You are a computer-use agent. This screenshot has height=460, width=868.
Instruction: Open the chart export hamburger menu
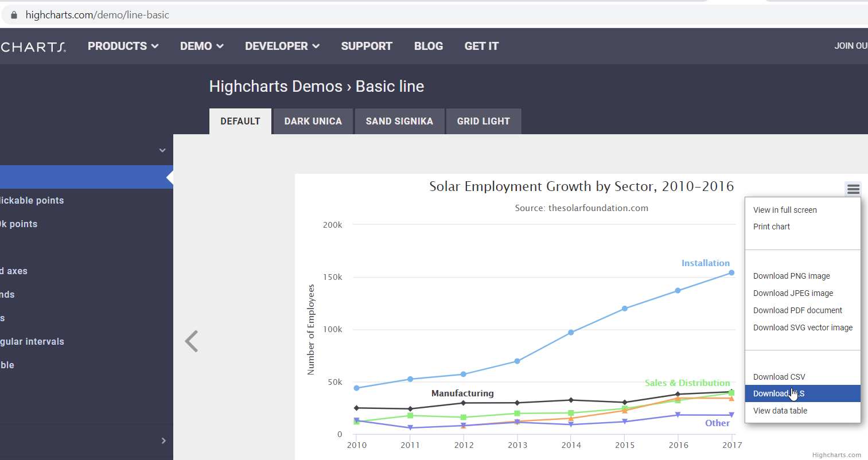853,189
